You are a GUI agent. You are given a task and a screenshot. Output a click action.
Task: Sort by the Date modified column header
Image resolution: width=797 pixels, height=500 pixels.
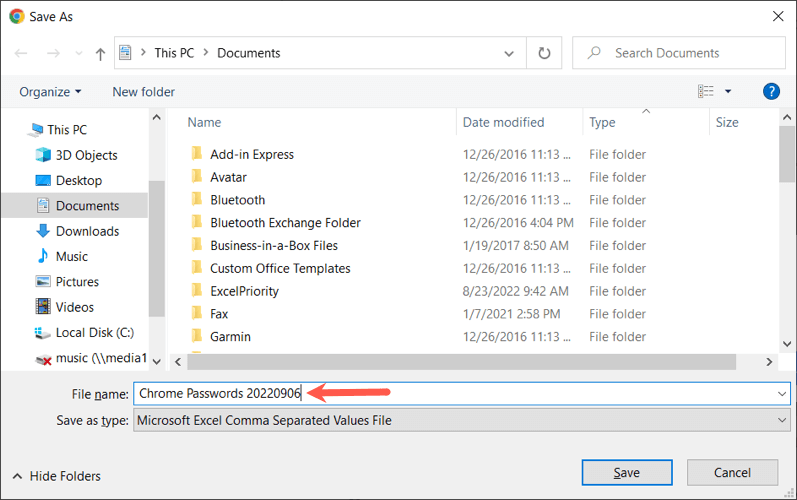pos(503,122)
